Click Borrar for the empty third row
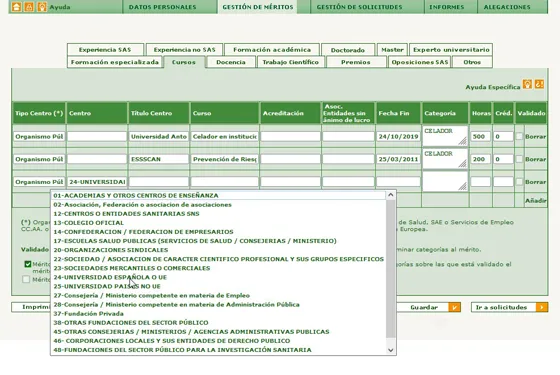The height and width of the screenshot is (375, 560). pyautogui.click(x=535, y=182)
